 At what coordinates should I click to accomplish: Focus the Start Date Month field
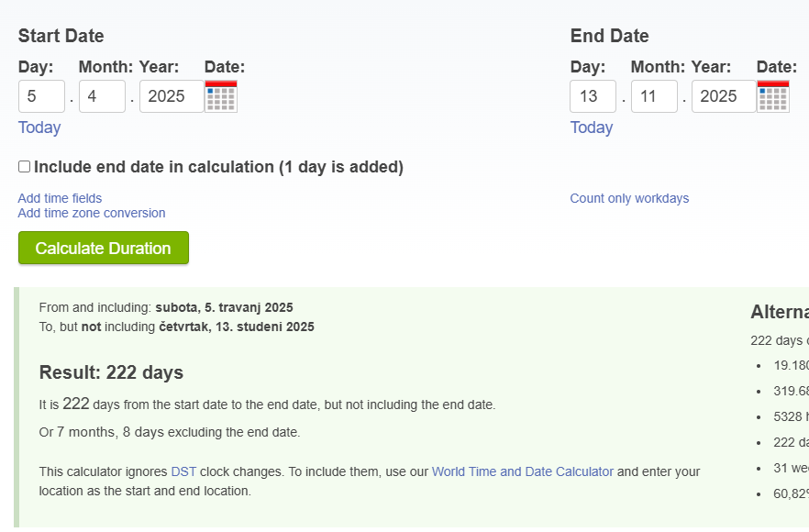pos(102,96)
